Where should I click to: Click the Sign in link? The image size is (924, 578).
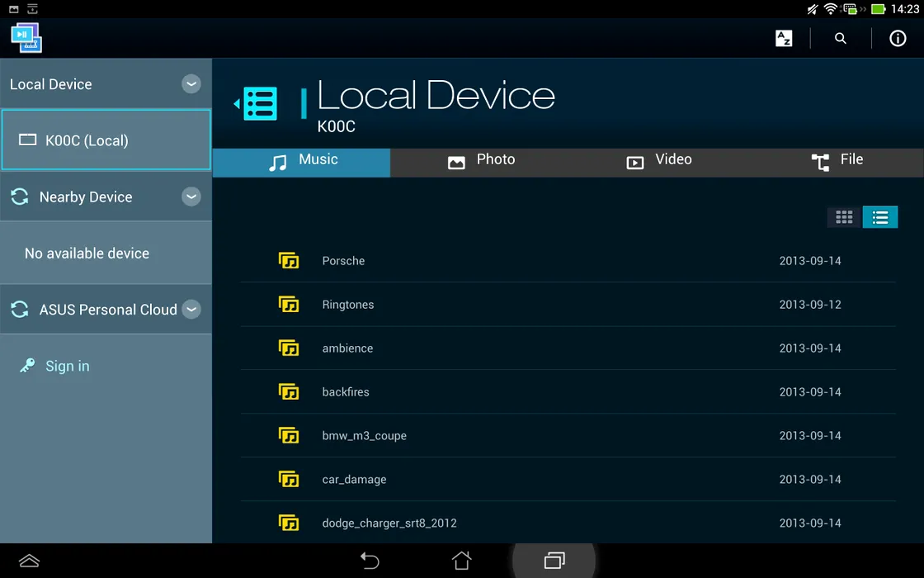click(67, 366)
